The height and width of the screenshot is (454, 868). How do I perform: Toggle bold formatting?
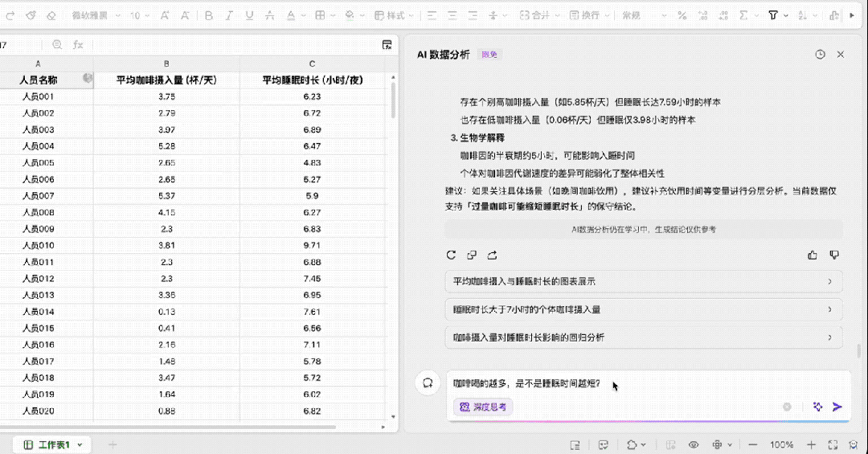tap(209, 15)
